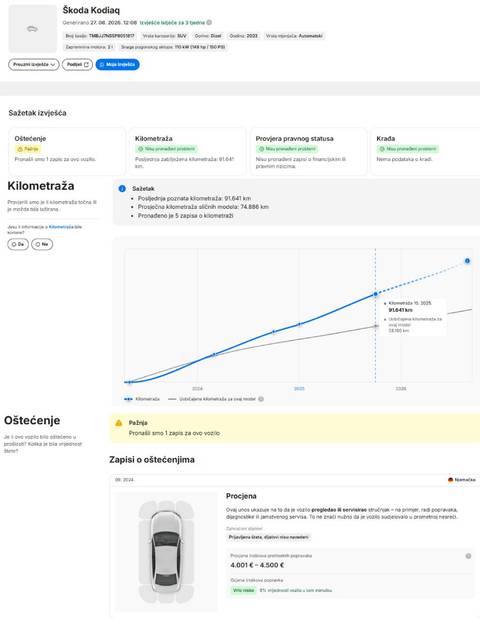Screen dimensions: 480x619
Task: Open Provjera pravnog statusa summary card
Action: tap(309, 151)
